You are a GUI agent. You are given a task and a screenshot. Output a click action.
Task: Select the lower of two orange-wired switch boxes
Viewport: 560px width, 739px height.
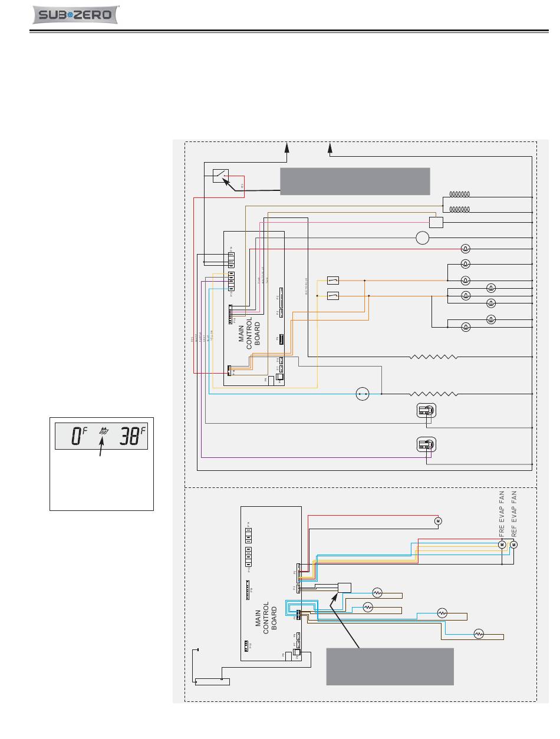tap(332, 296)
